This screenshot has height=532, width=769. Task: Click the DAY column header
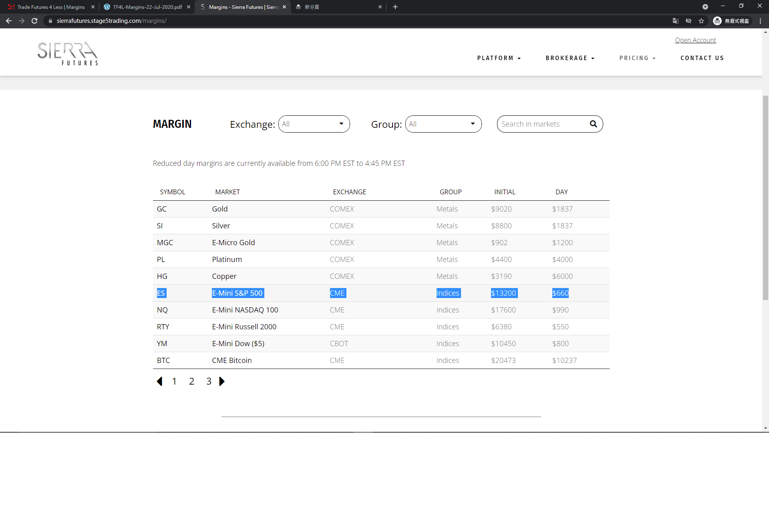coord(562,192)
